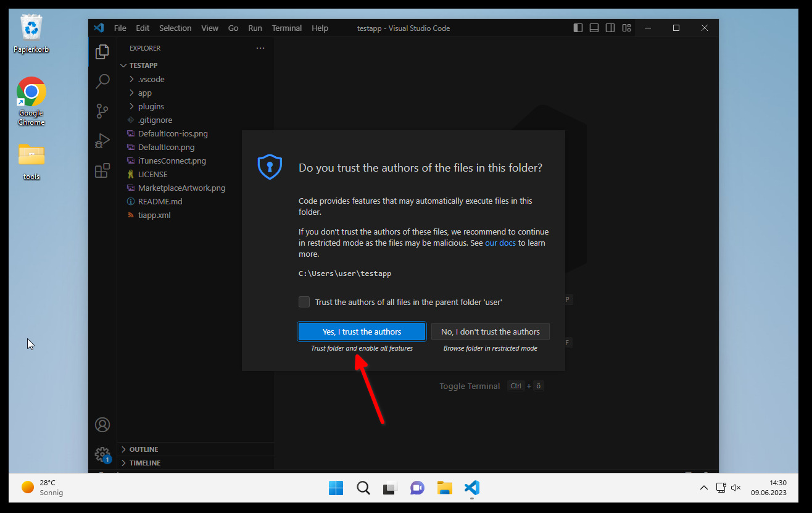This screenshot has height=513, width=812.
Task: Show hidden tray icons chevron
Action: pos(703,488)
